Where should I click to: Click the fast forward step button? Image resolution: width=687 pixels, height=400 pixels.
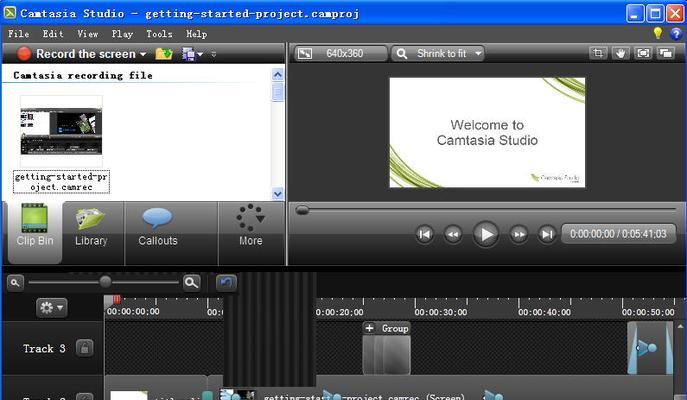point(519,234)
